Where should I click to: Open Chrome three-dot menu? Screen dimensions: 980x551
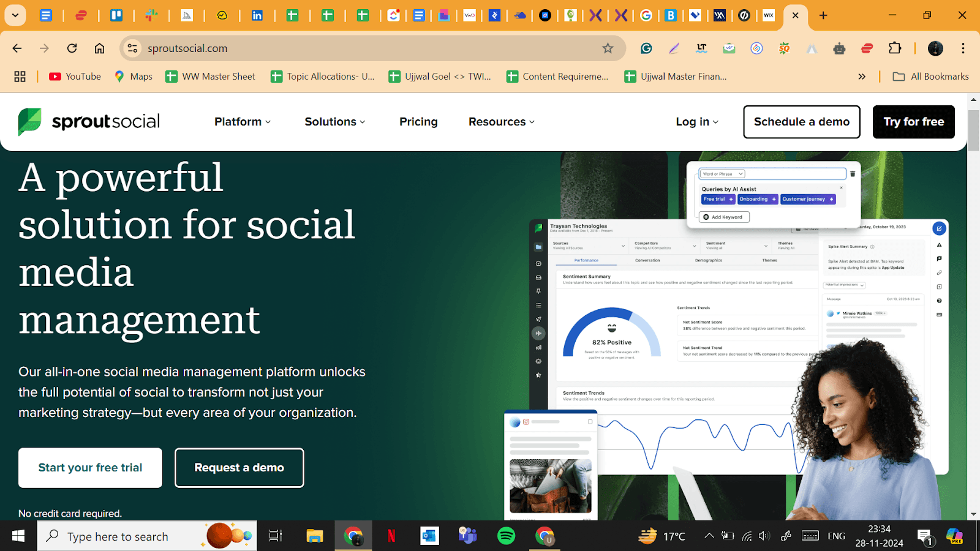coord(963,48)
